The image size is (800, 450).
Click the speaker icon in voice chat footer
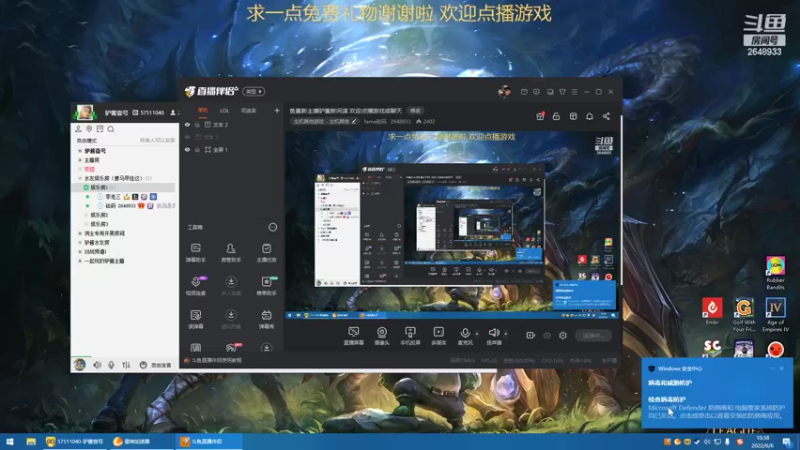pos(97,364)
